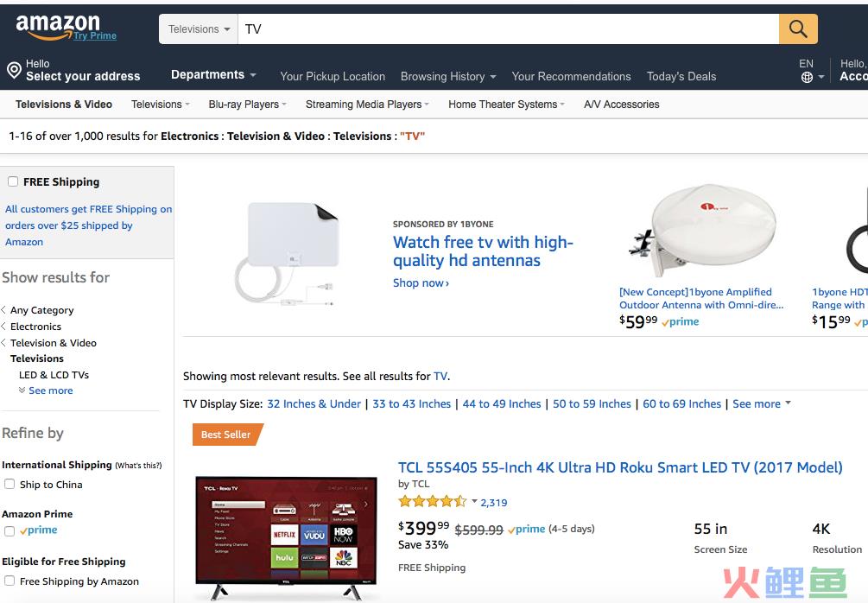Click the location pin address icon
868x603 pixels.
click(x=14, y=70)
